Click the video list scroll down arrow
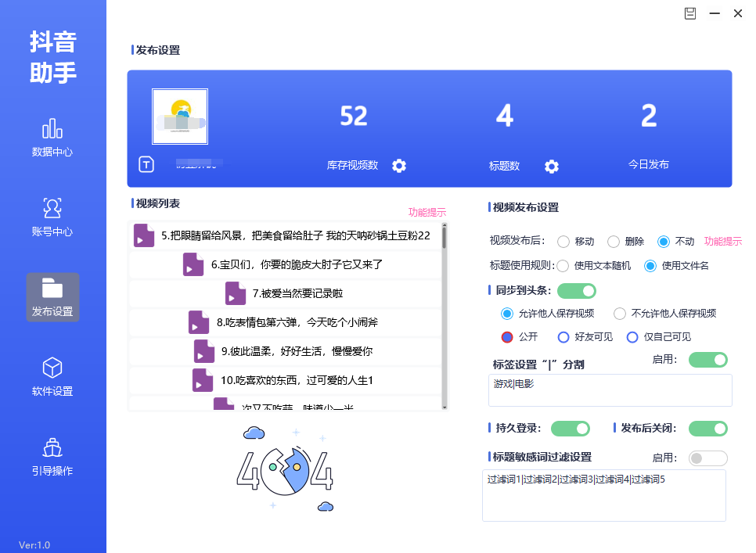Viewport: 756px width, 553px height. pos(444,408)
